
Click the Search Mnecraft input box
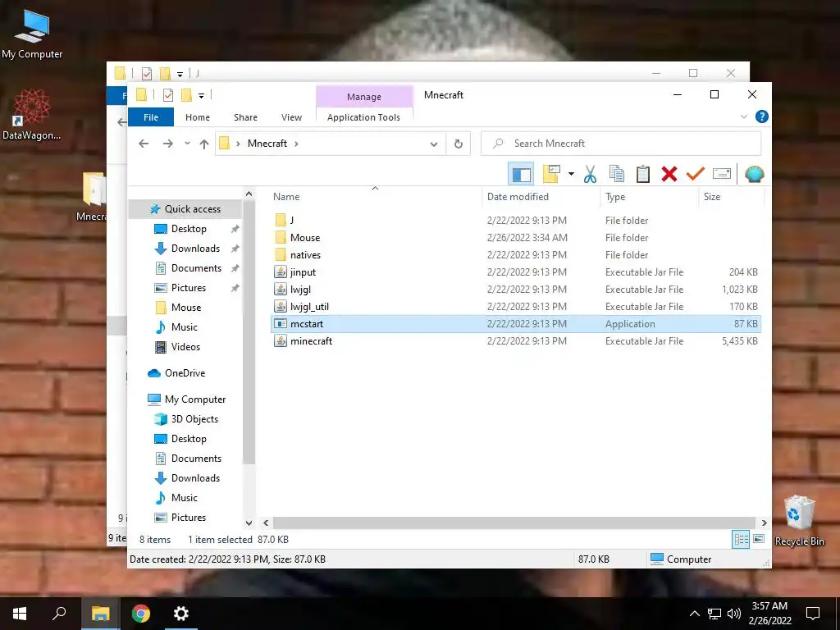(x=621, y=144)
